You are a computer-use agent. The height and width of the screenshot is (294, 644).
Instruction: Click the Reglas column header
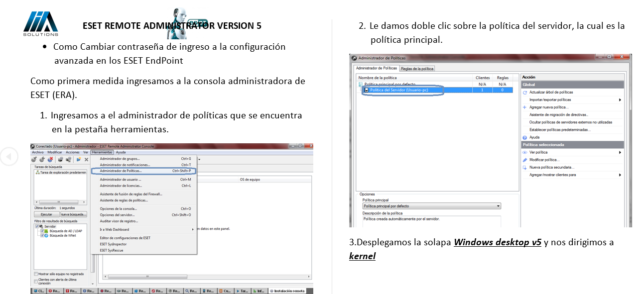pos(503,78)
